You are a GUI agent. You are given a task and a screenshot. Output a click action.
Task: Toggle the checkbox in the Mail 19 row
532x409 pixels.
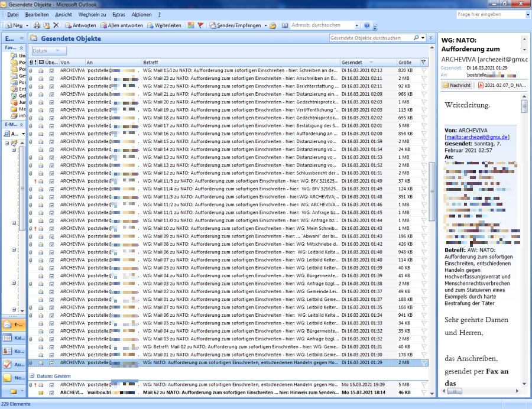(x=51, y=110)
